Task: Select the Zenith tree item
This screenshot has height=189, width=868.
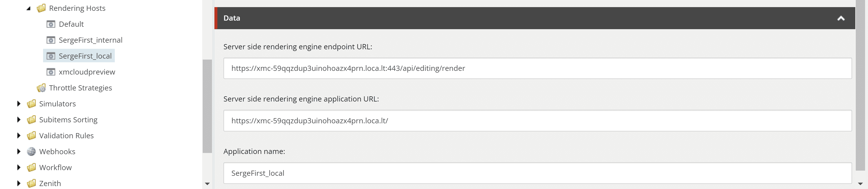Action: (50, 183)
